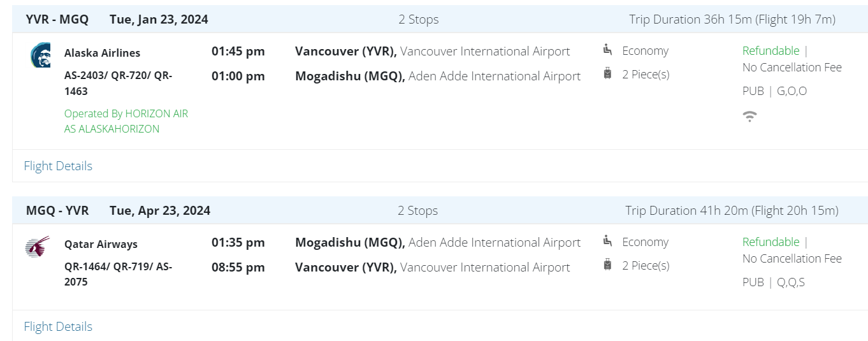
Task: Select the MGQ - YVR route header
Action: [57, 210]
